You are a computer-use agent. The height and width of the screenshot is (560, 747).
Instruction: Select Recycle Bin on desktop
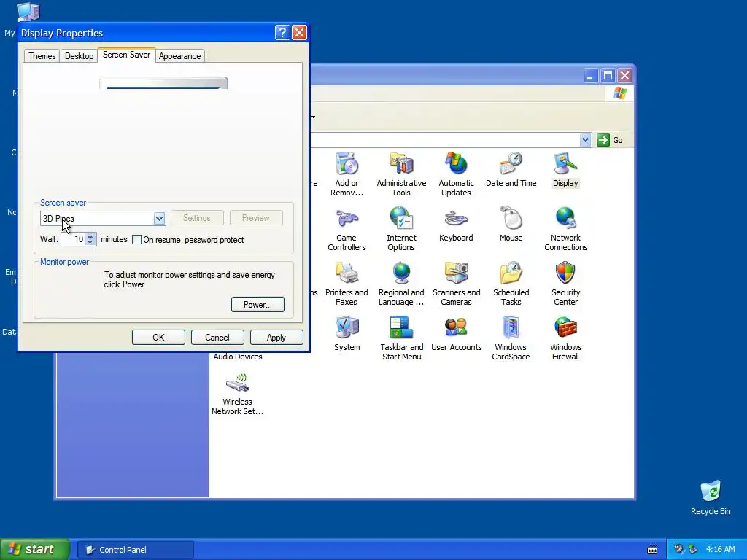711,498
